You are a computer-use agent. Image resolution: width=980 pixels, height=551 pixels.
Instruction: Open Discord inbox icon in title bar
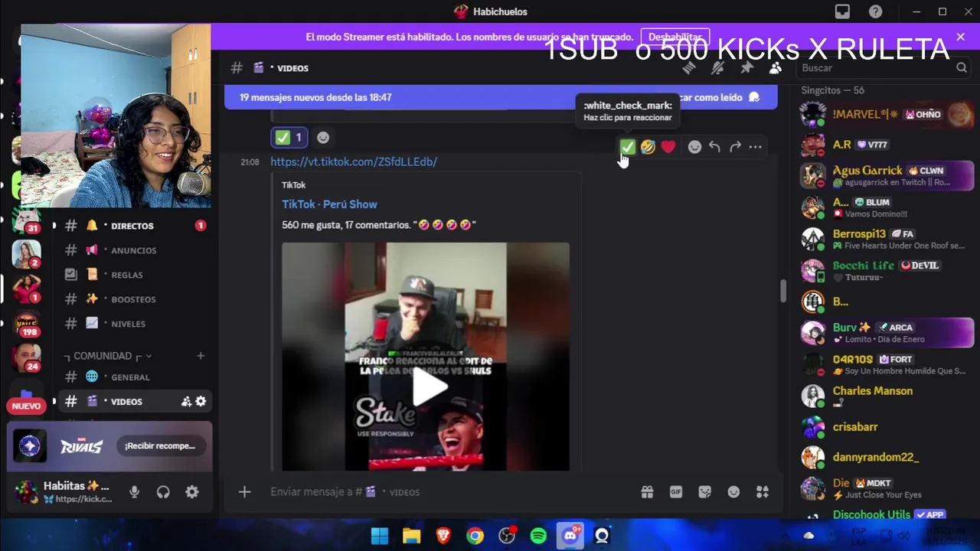point(842,11)
